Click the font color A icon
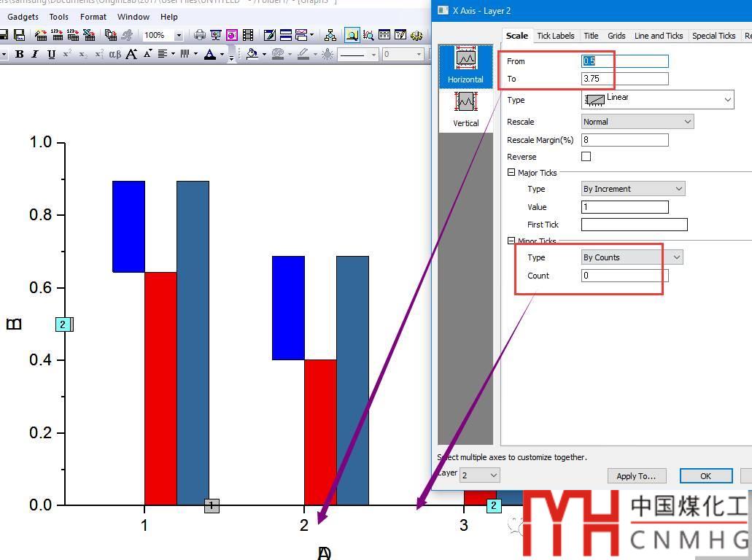This screenshot has height=560, width=752. click(x=209, y=54)
